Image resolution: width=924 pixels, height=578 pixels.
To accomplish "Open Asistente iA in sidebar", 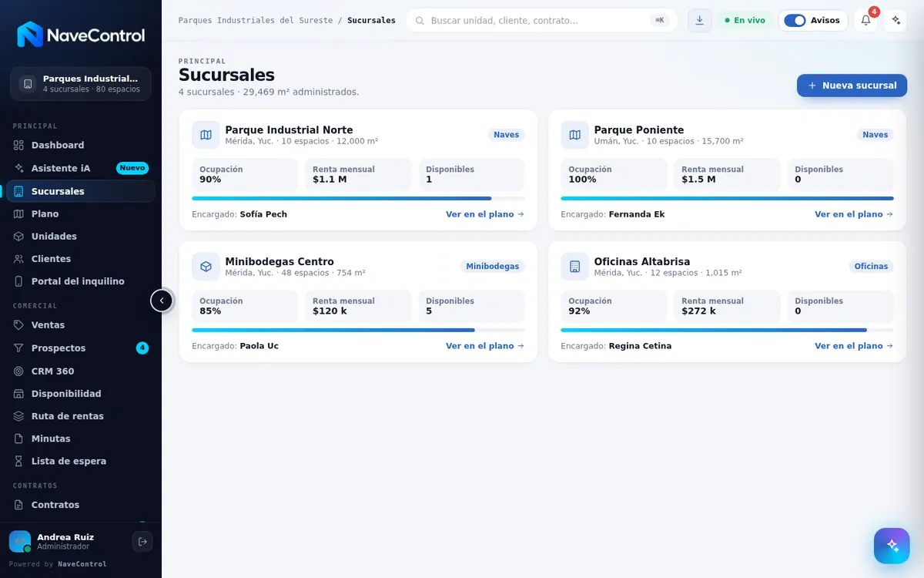I will pyautogui.click(x=81, y=168).
